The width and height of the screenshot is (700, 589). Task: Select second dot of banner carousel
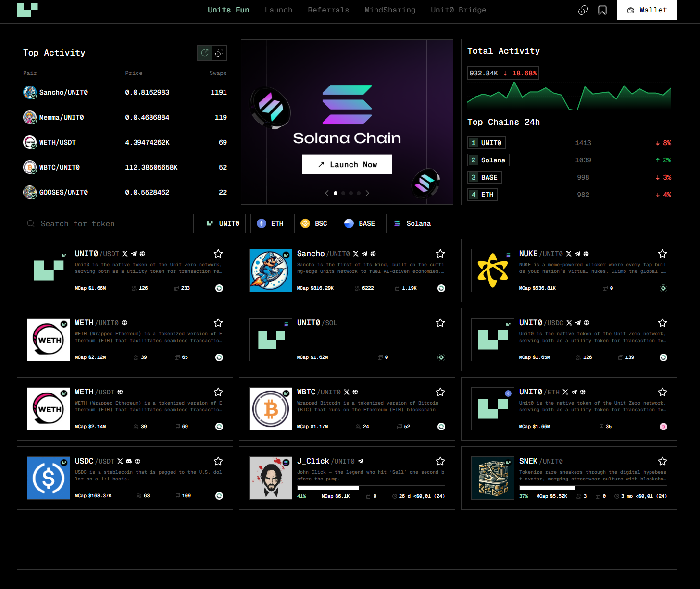pyautogui.click(x=343, y=193)
